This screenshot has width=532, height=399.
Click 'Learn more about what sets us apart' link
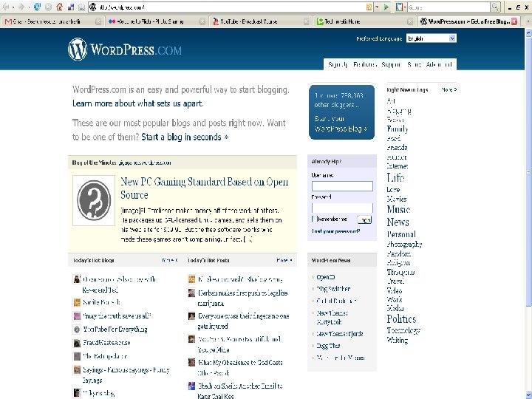[x=137, y=103]
